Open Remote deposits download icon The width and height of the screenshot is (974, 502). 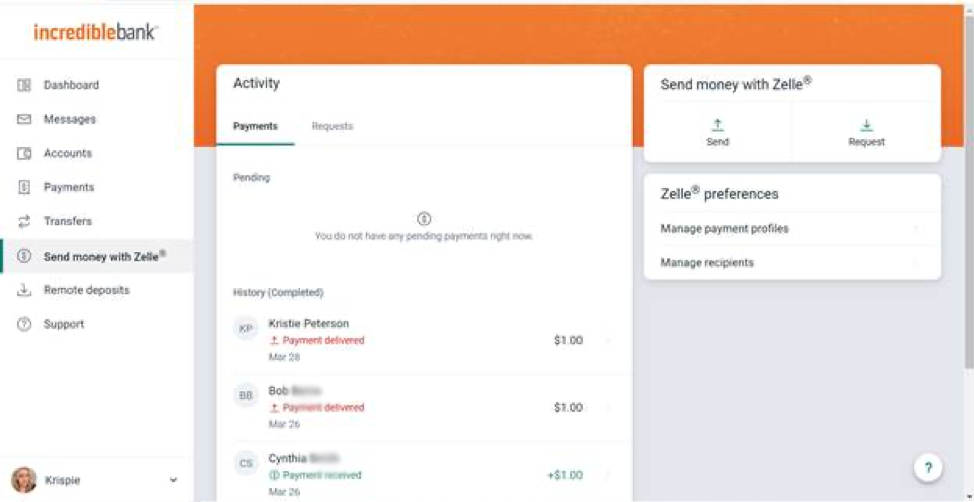point(25,290)
